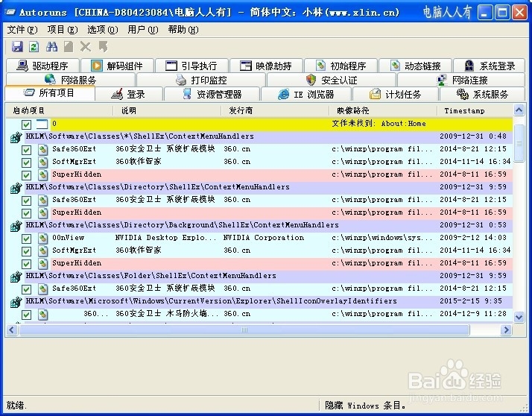Click the Jump-to arrow toolbar icon
The image size is (532, 416).
coord(103,46)
